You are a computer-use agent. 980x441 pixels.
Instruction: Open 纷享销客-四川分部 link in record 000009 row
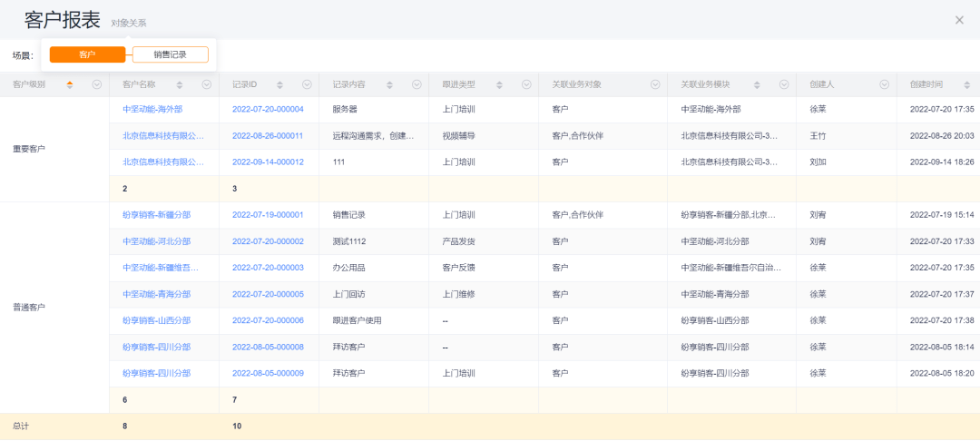157,373
